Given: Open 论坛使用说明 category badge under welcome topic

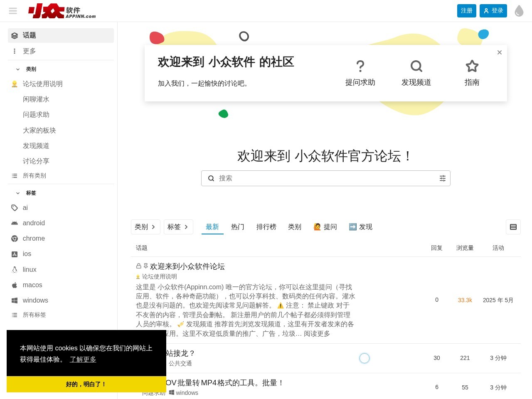Looking at the screenshot, I should (156, 276).
